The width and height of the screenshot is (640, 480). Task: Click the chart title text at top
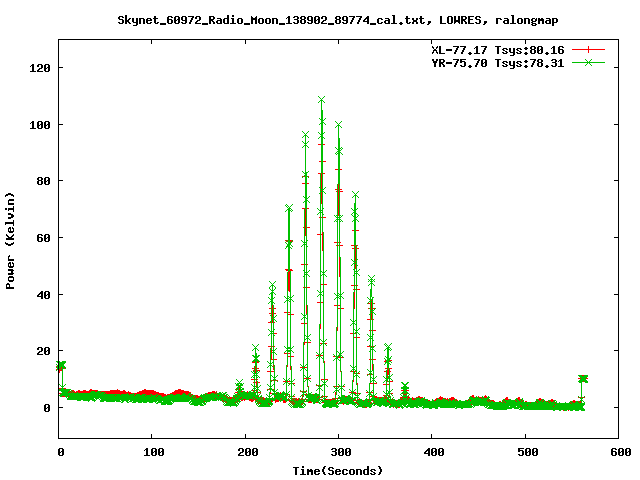[337, 20]
